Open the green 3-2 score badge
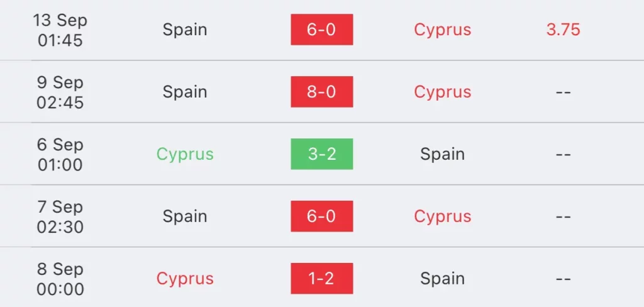This screenshot has width=644, height=307. 321,154
